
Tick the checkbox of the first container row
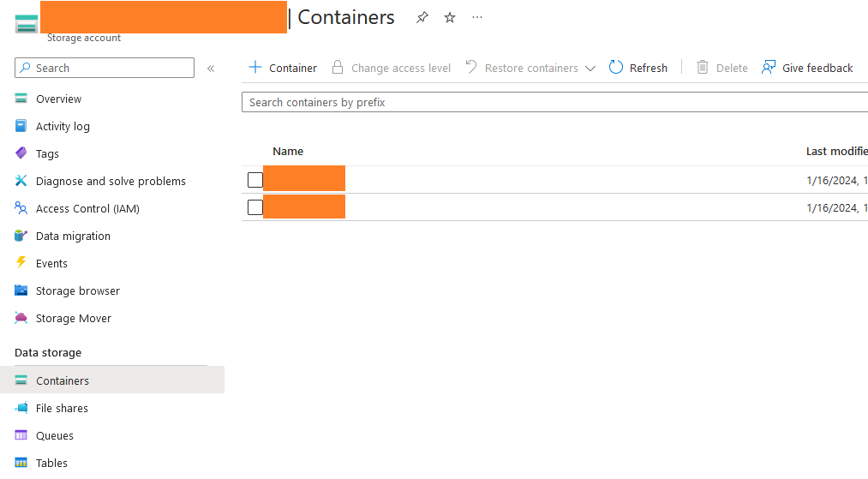[x=255, y=180]
